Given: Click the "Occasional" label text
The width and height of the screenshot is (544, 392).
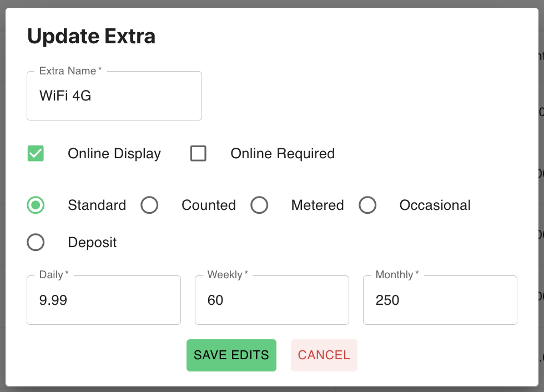Looking at the screenshot, I should pyautogui.click(x=435, y=205).
